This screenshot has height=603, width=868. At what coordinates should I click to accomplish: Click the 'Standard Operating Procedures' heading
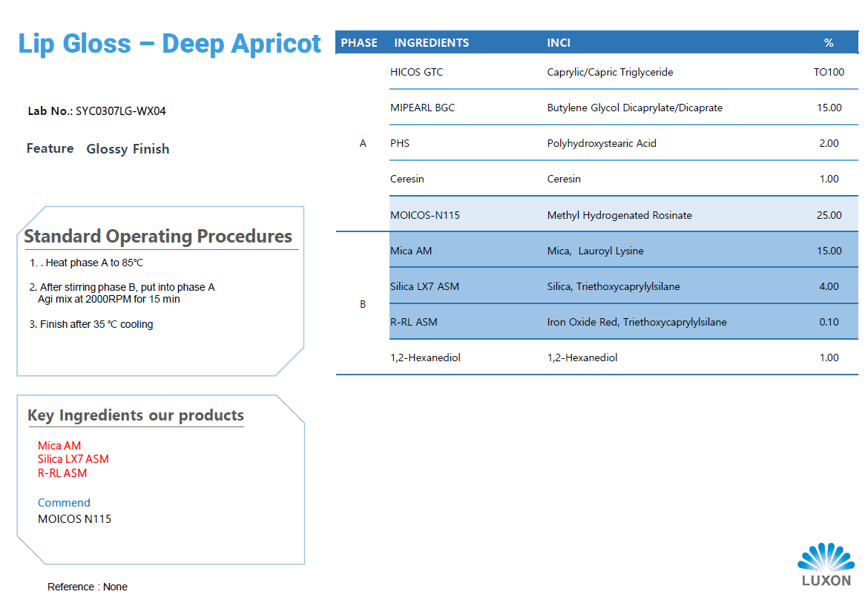tap(158, 236)
